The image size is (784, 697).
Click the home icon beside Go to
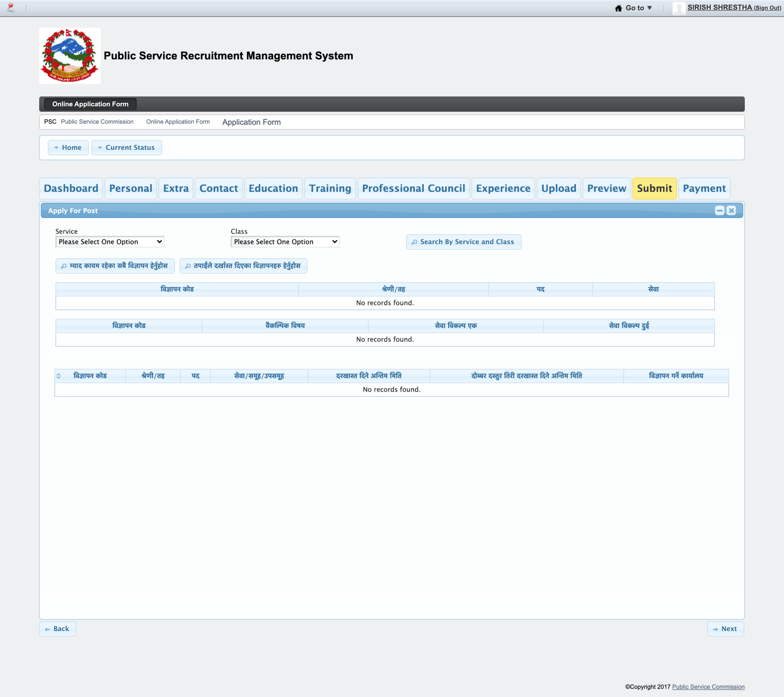[618, 8]
